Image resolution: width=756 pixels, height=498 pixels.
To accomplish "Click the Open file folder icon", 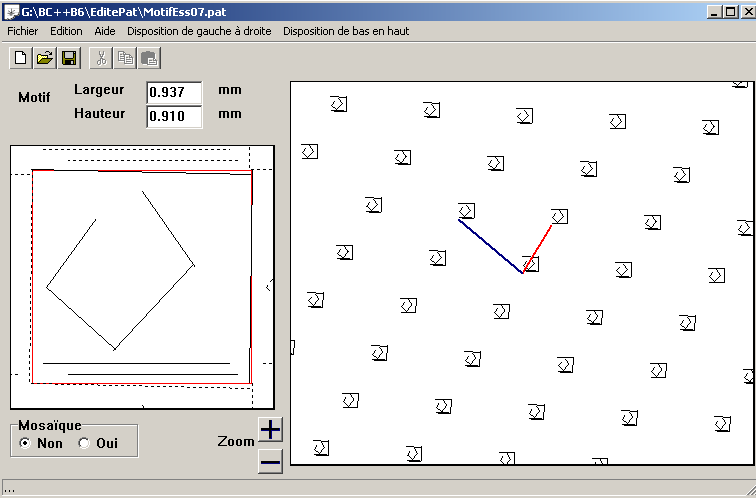I will [x=45, y=58].
